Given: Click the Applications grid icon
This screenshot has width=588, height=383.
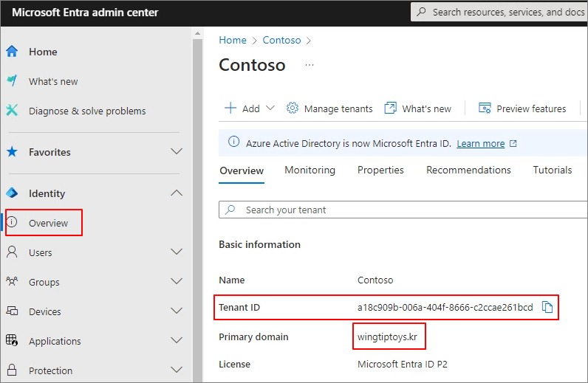Looking at the screenshot, I should [x=12, y=340].
